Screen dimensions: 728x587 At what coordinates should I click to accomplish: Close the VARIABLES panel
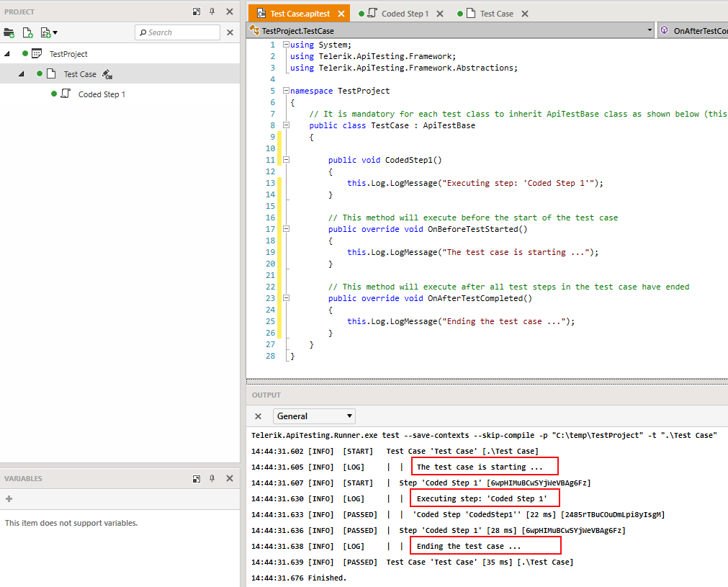pos(230,478)
